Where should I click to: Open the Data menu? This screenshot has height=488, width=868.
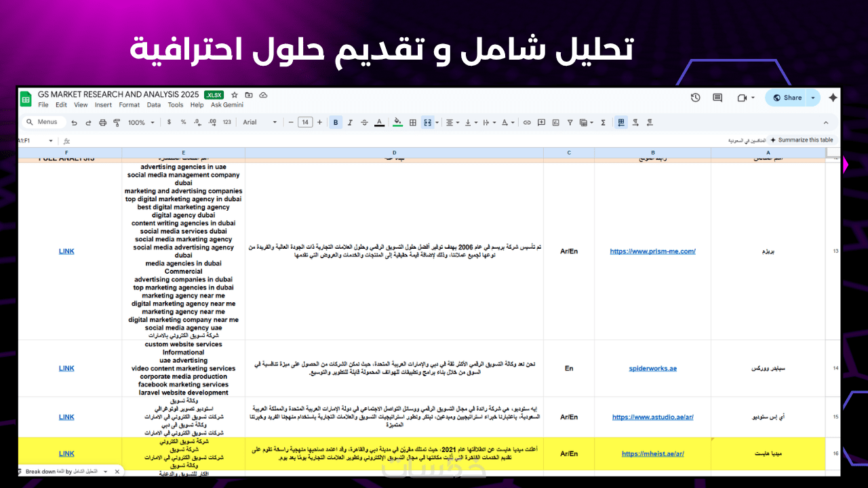tap(154, 105)
